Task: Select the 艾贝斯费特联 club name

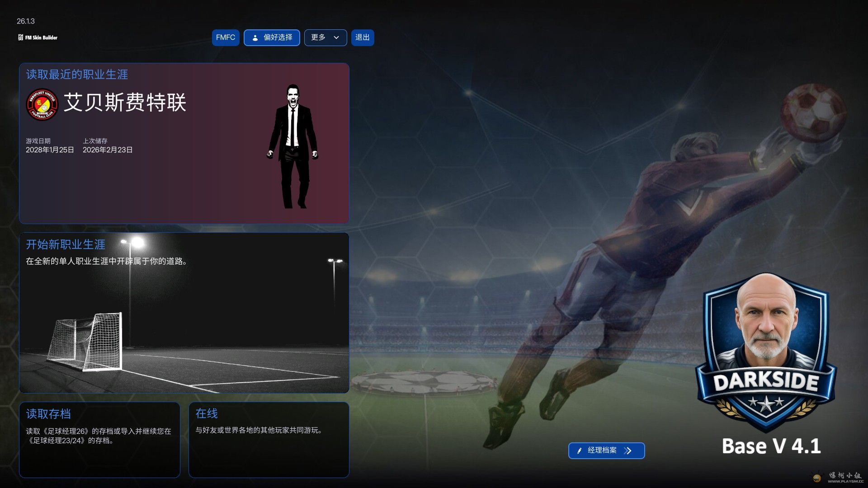Action: 125,102
